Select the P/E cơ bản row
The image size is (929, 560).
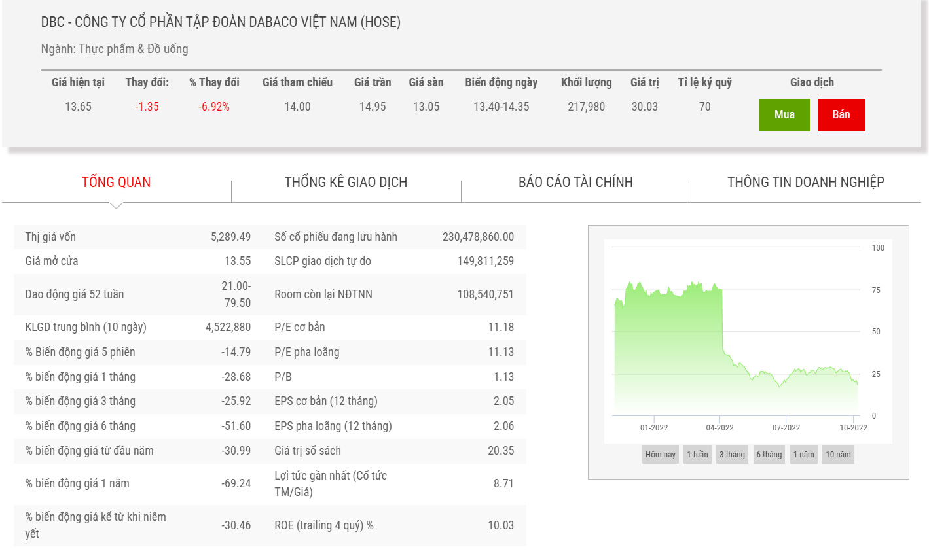coord(393,327)
